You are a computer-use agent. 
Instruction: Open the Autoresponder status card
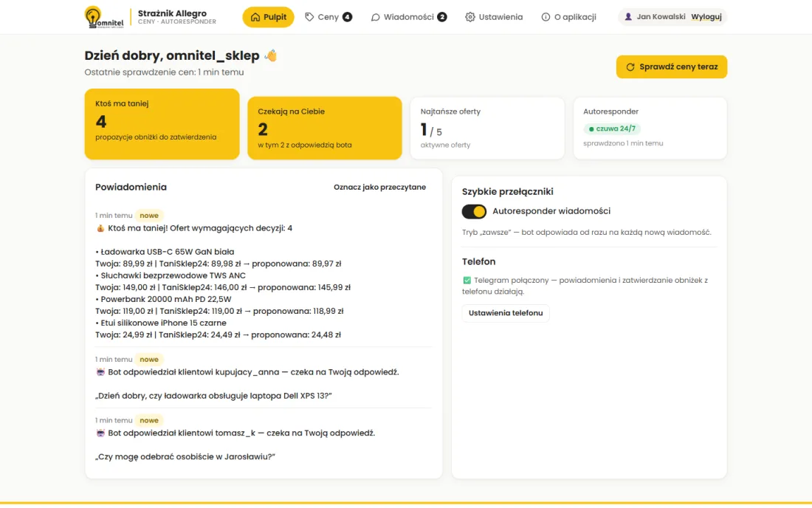coord(650,128)
